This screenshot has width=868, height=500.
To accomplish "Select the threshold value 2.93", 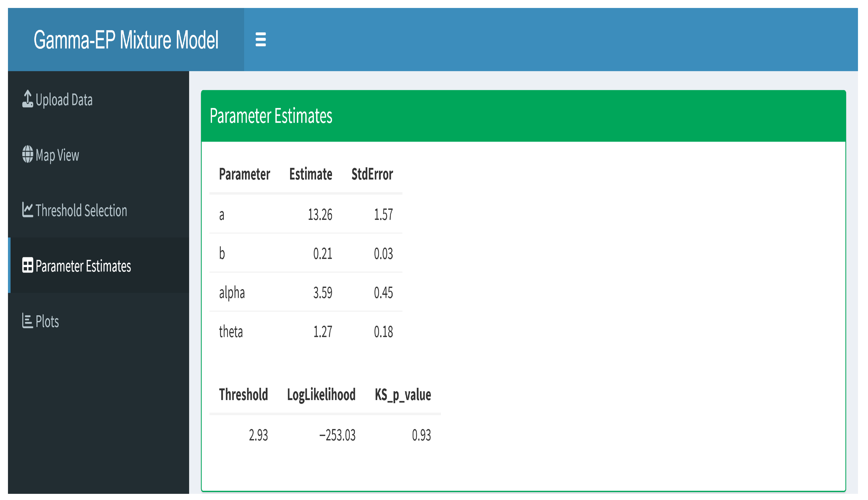I will (x=258, y=436).
